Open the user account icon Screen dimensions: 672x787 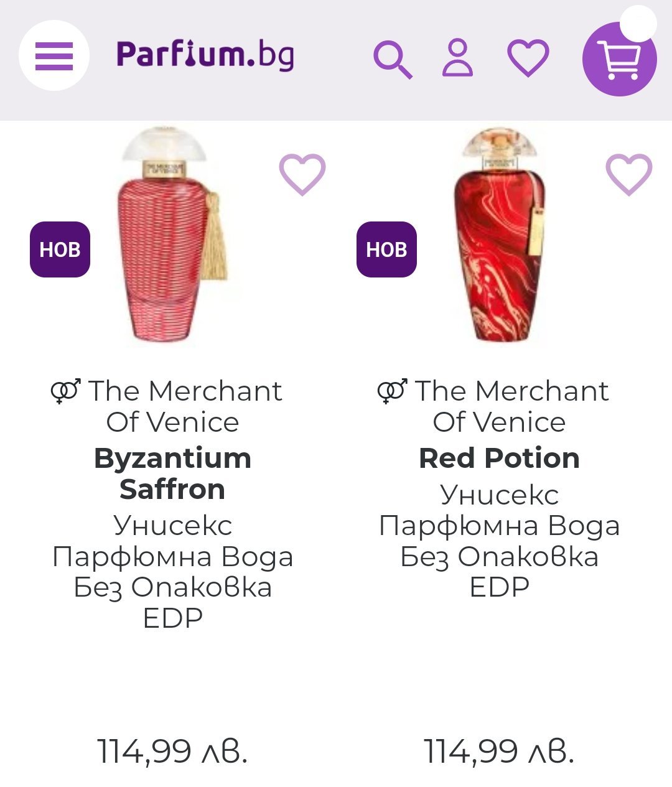[x=457, y=58]
